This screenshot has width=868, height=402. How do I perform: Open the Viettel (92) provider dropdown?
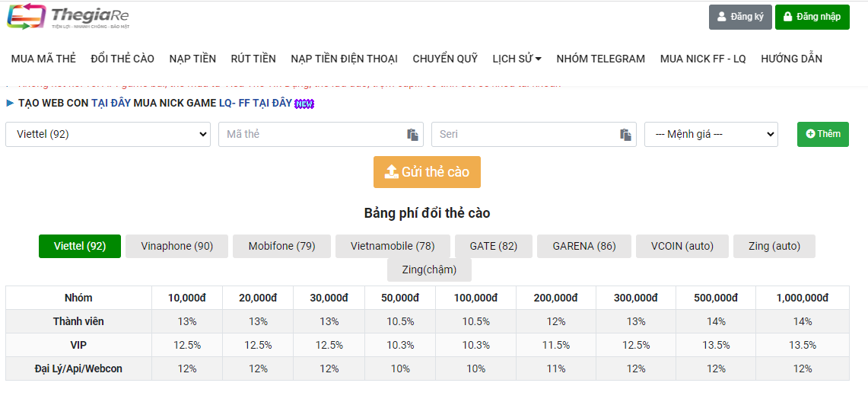[108, 134]
